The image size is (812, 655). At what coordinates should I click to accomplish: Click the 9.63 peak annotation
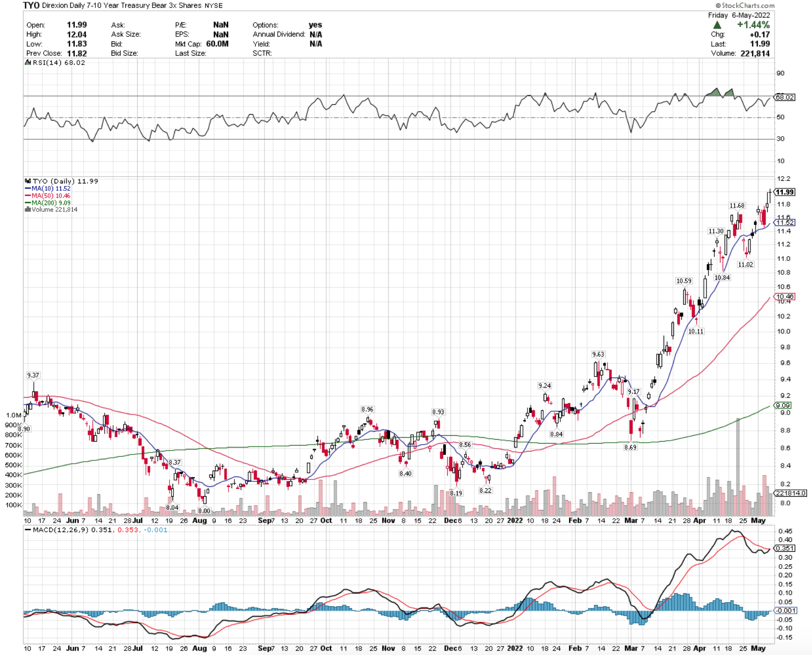598,355
